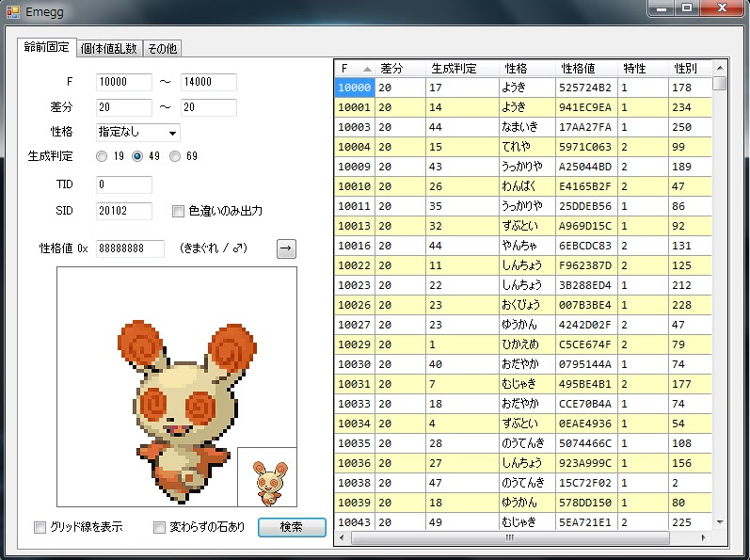Click 性格値 cell 923A999C
The image size is (750, 560).
coord(587,463)
